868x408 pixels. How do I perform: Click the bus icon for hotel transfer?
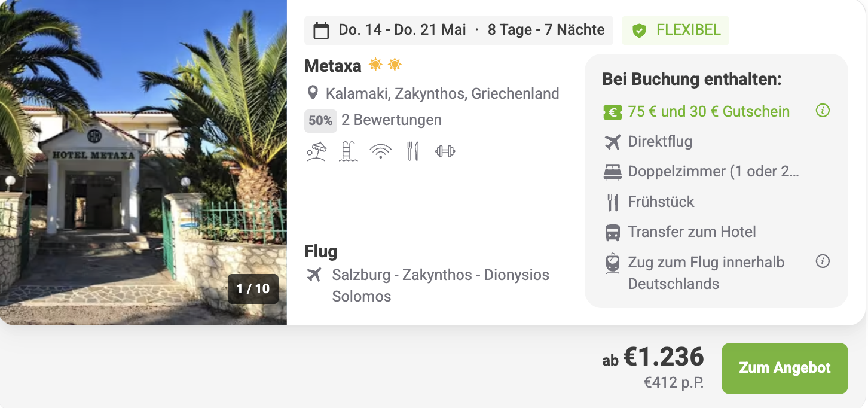click(x=612, y=232)
